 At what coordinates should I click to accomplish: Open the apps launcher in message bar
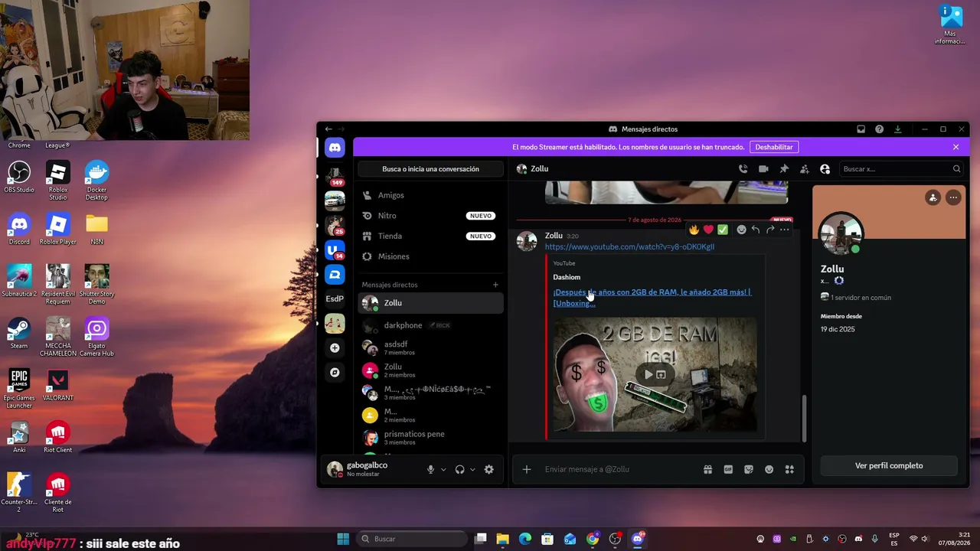pos(789,470)
